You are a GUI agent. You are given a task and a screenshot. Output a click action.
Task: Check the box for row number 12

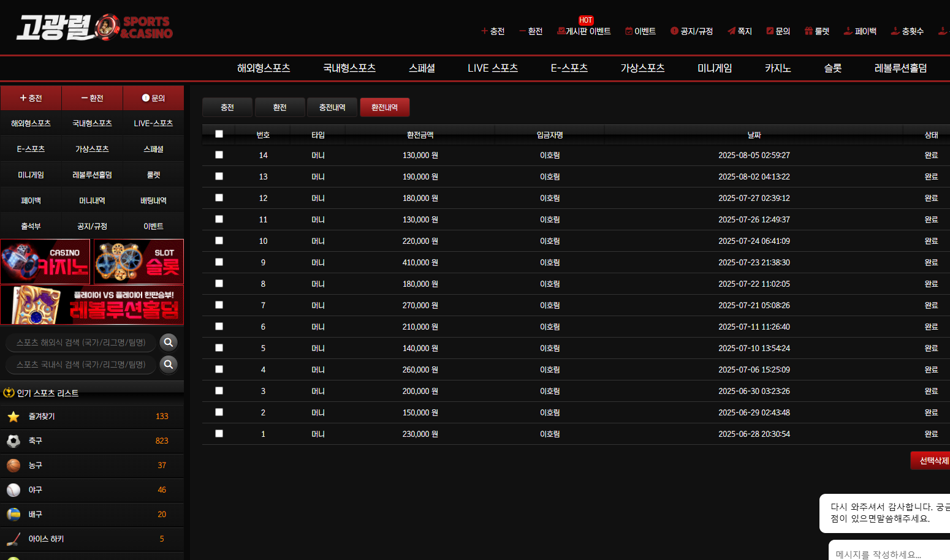click(219, 198)
